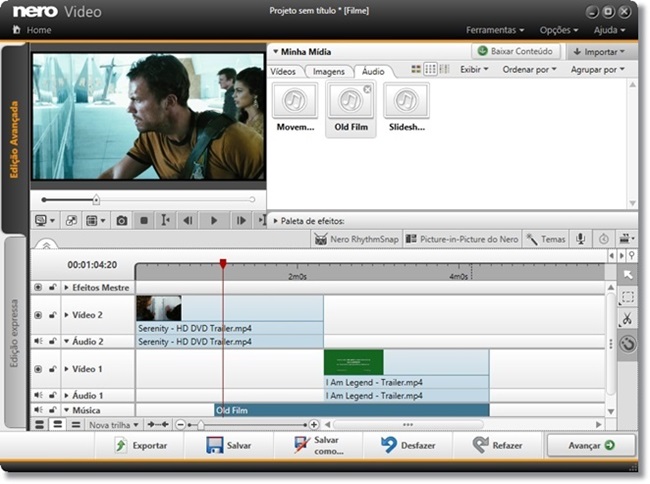Click the Exportar button

[x=140, y=445]
